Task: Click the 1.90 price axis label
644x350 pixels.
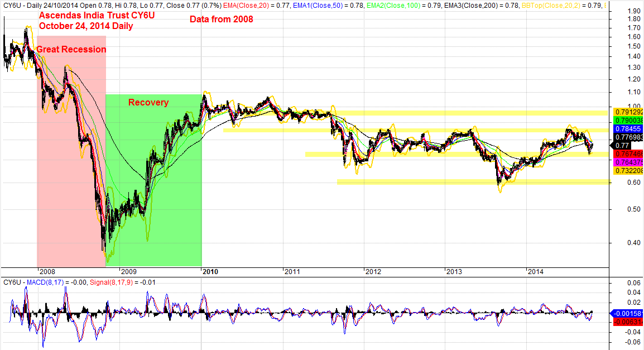Action: click(x=634, y=11)
